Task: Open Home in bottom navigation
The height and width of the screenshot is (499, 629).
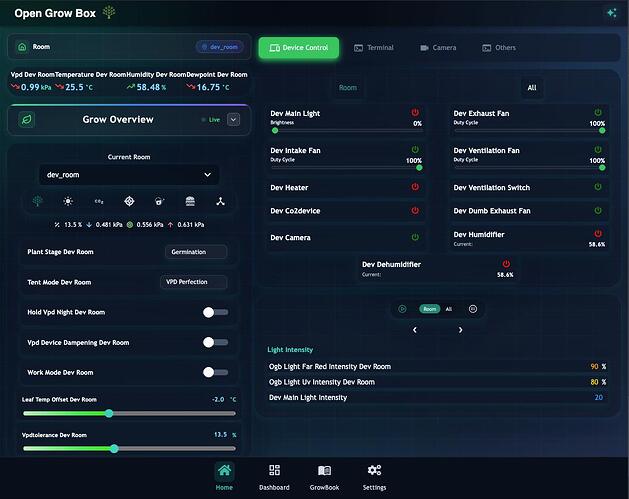Action: coord(224,477)
